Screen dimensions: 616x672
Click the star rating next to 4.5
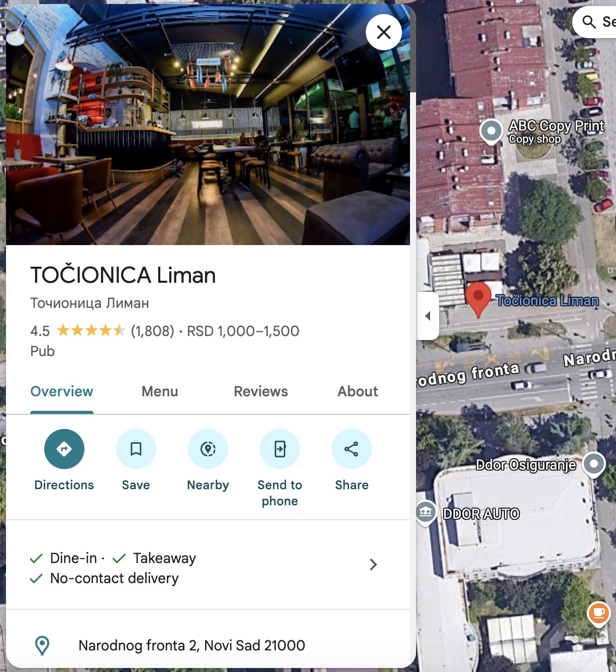tap(91, 330)
